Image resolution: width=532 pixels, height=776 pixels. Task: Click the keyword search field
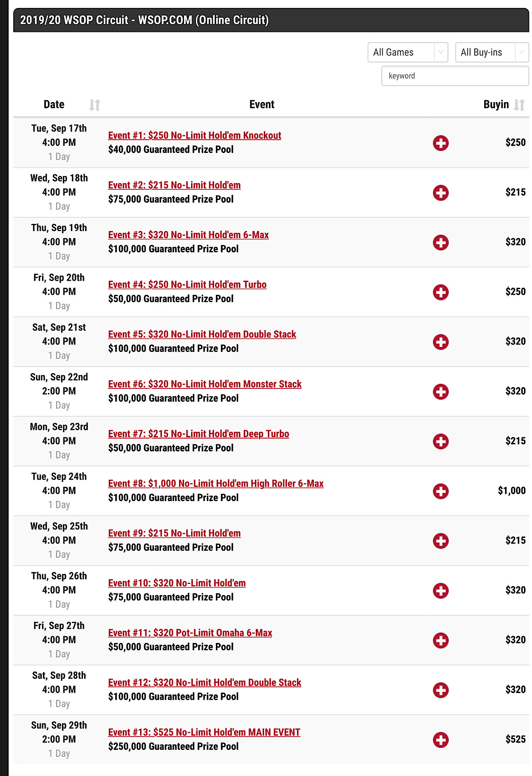coord(455,76)
